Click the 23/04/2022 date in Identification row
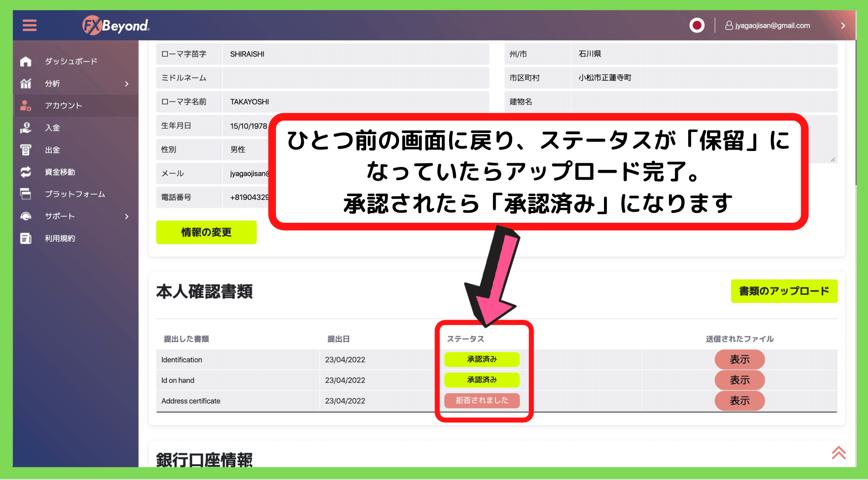The image size is (868, 480). tap(345, 360)
